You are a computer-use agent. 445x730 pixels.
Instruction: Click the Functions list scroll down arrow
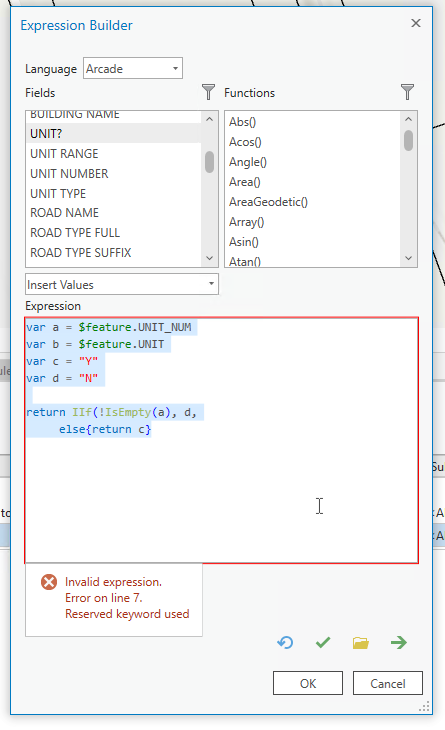point(408,258)
